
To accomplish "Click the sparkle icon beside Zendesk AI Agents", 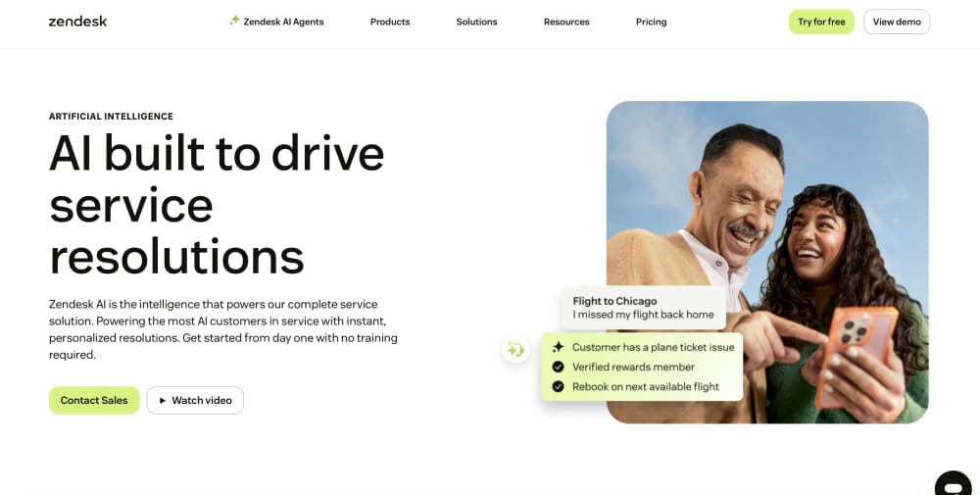I will tap(234, 21).
